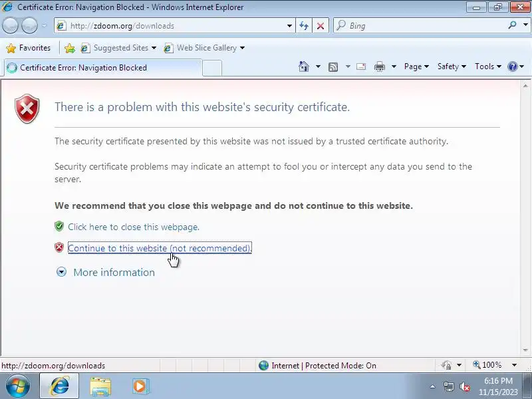532x399 pixels.
Task: Open Windows Media Player from taskbar
Action: coord(140,386)
